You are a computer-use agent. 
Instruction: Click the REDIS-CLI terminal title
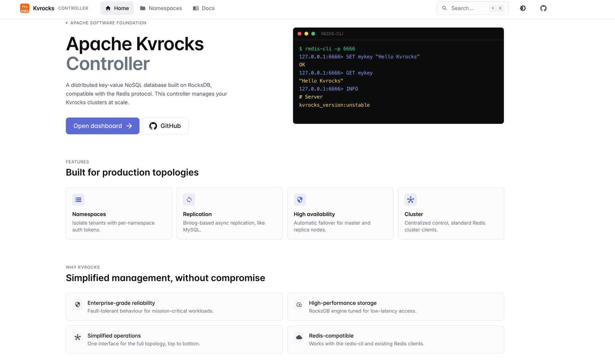pyautogui.click(x=332, y=34)
